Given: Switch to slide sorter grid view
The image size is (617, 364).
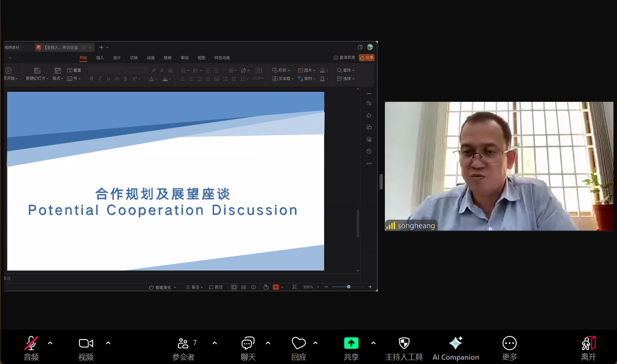Looking at the screenshot, I should pyautogui.click(x=244, y=287).
